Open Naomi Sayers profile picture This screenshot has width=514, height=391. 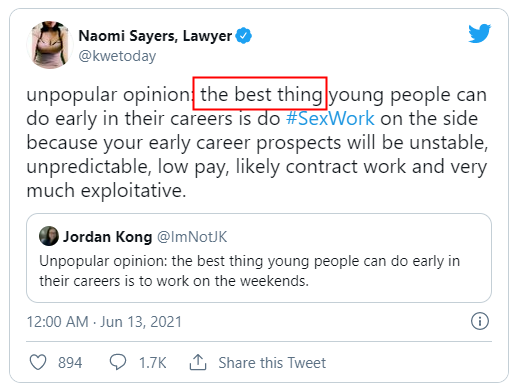tap(50, 45)
